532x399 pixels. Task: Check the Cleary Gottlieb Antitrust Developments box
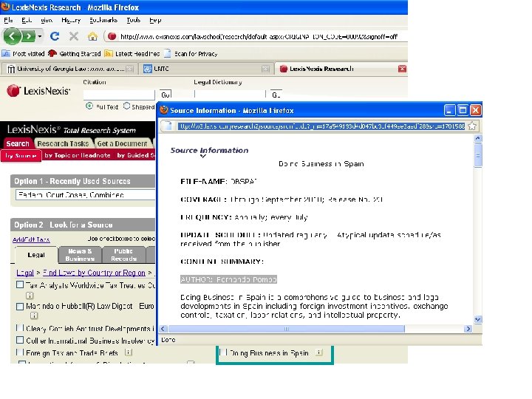coord(20,328)
